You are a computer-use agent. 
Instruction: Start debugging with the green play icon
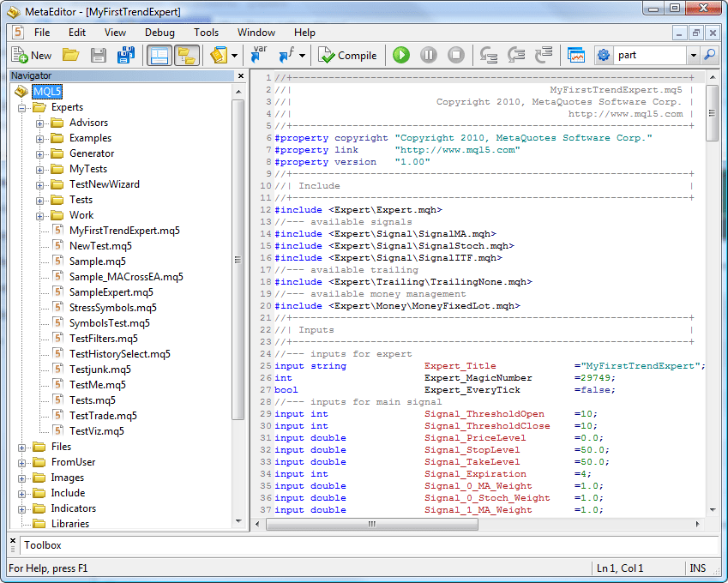point(400,54)
